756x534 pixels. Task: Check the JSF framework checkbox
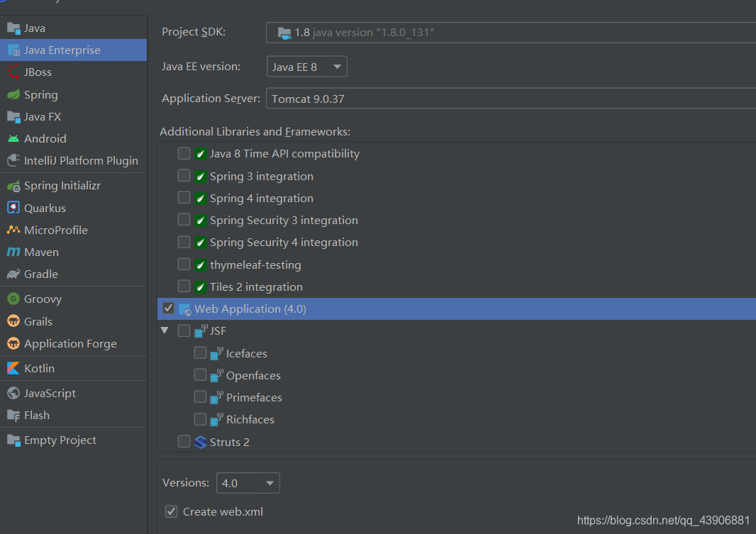184,330
